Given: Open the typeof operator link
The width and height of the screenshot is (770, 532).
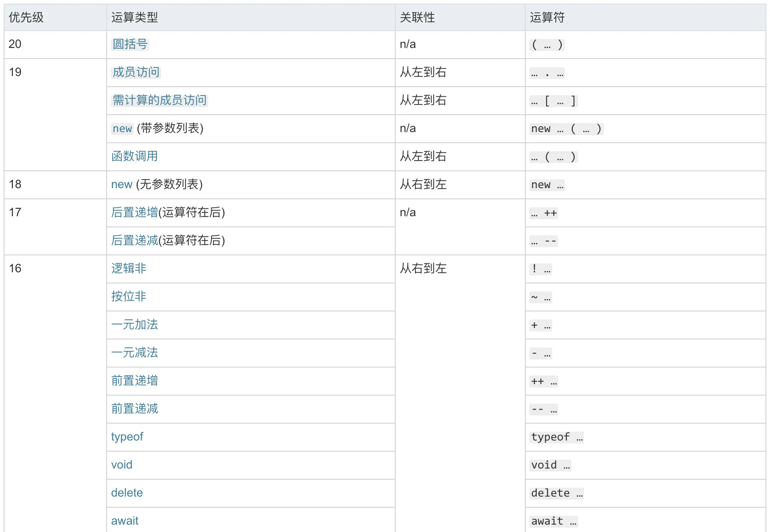Looking at the screenshot, I should (x=127, y=437).
